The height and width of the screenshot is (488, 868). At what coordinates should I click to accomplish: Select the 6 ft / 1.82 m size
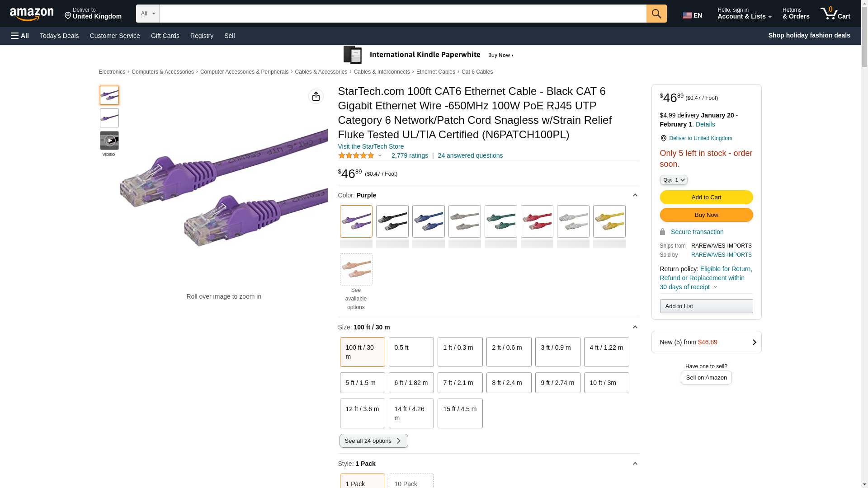point(410,383)
